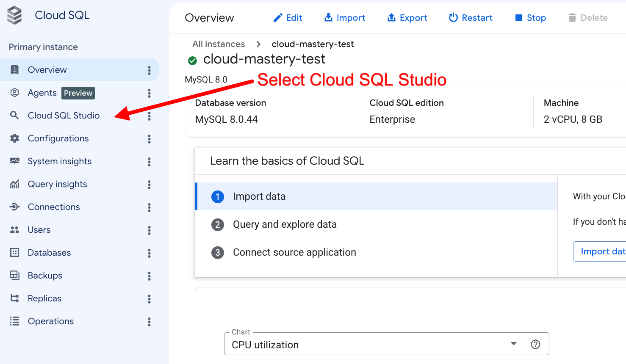
Task: Open the Users page
Action: pyautogui.click(x=80, y=230)
